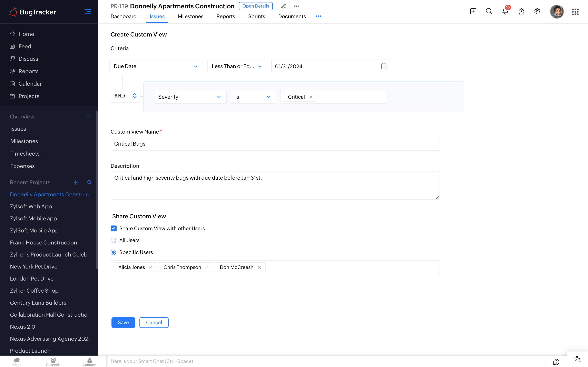Click the Save button
Viewport: 588px width, 367px height.
point(123,322)
